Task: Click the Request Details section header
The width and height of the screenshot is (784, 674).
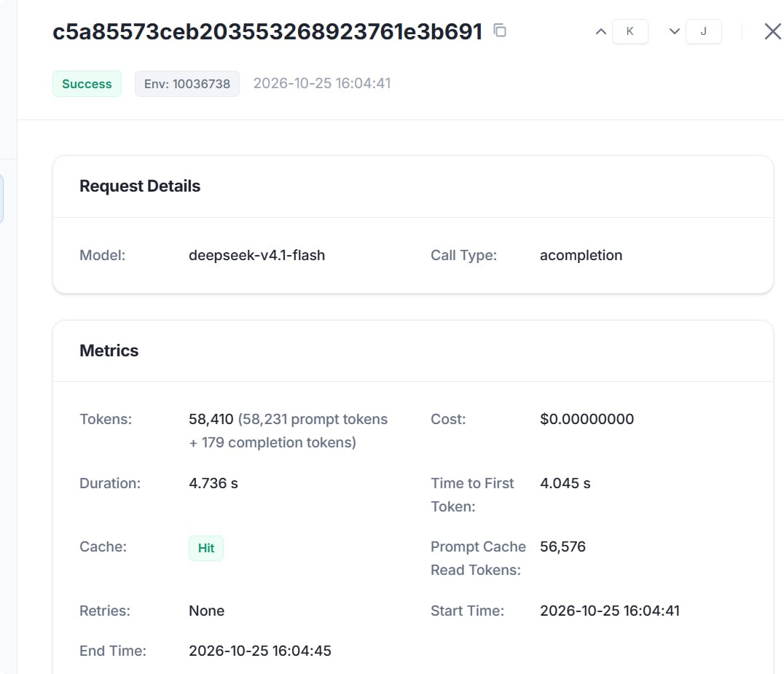Action: coord(140,186)
